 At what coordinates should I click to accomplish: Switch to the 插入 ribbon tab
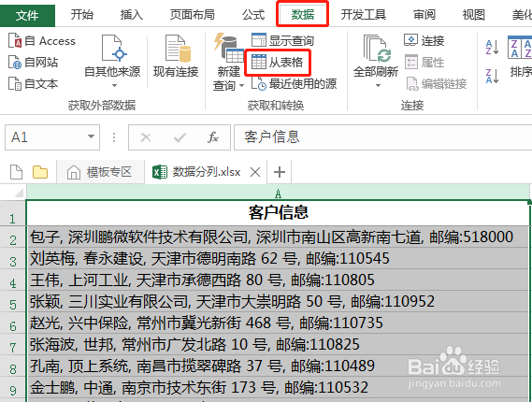(131, 15)
